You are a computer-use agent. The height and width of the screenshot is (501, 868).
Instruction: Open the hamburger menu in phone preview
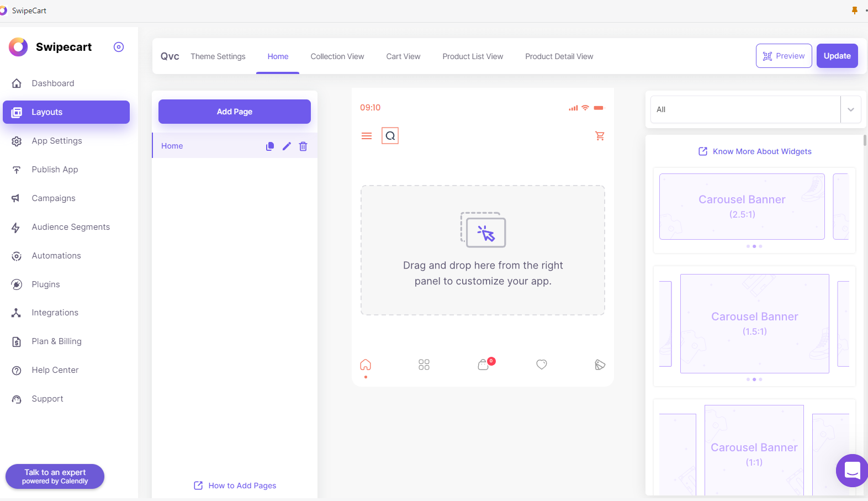pos(367,136)
